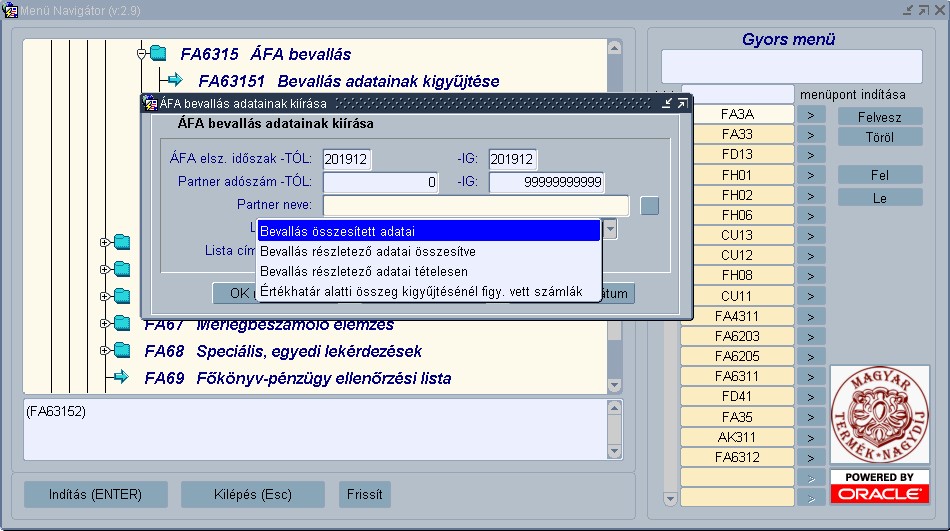Focus the Partner adószám -TÓL field

coord(380,182)
